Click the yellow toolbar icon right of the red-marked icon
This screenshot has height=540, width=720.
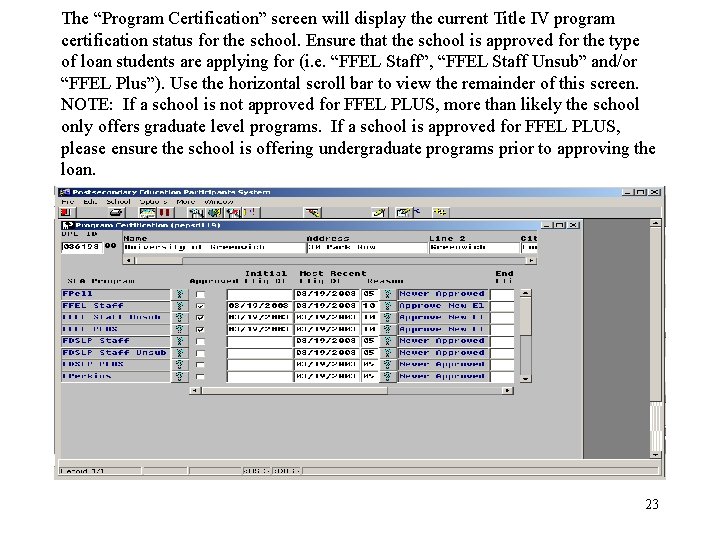coord(251,213)
